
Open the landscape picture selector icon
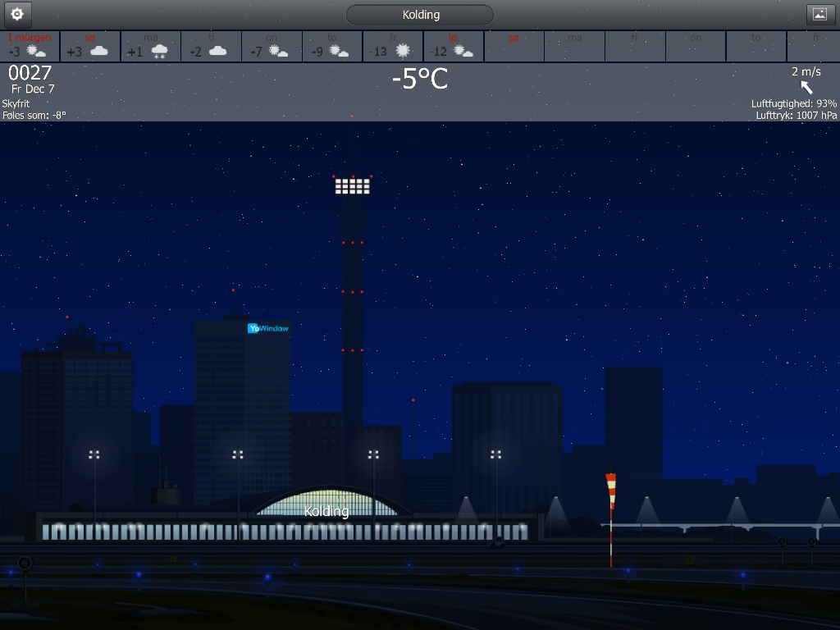(819, 15)
